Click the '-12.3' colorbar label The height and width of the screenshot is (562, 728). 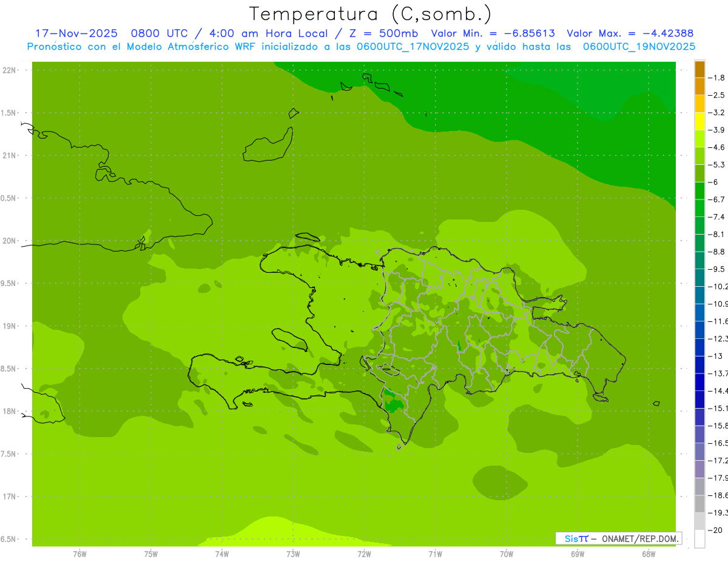(718, 338)
